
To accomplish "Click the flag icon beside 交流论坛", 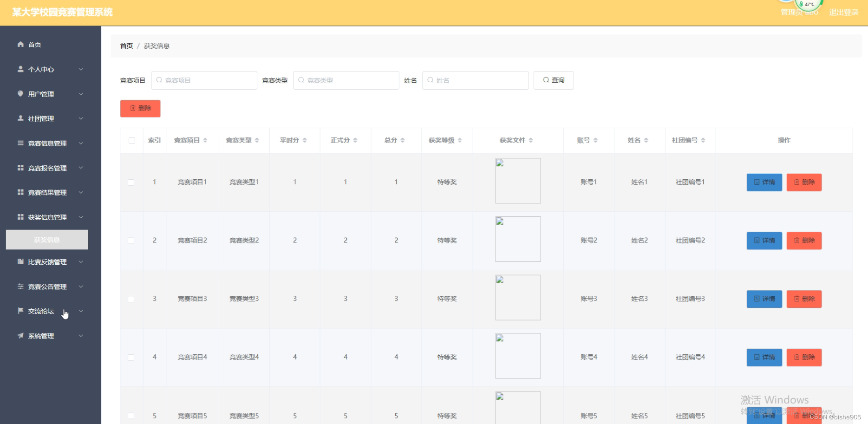I will pyautogui.click(x=20, y=311).
